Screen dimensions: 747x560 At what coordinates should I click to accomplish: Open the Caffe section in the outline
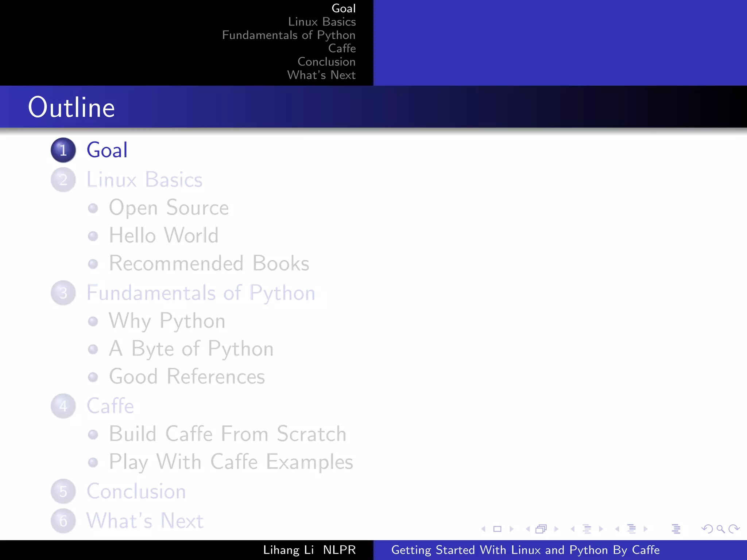point(110,406)
